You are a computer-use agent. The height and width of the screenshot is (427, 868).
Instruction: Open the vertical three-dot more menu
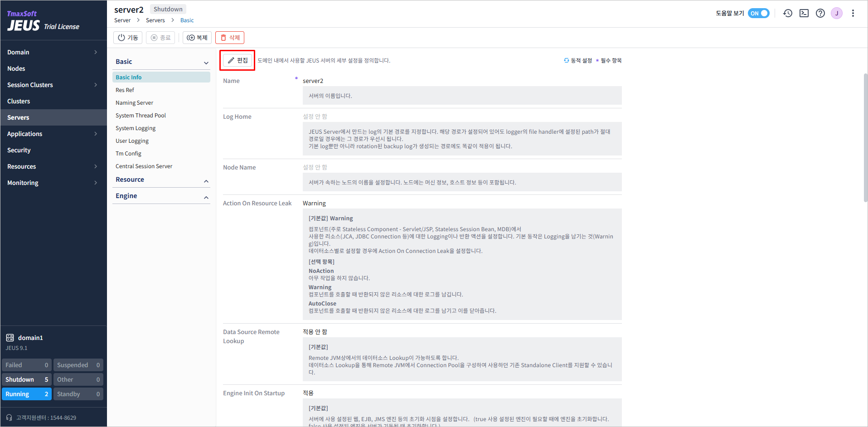coord(853,13)
